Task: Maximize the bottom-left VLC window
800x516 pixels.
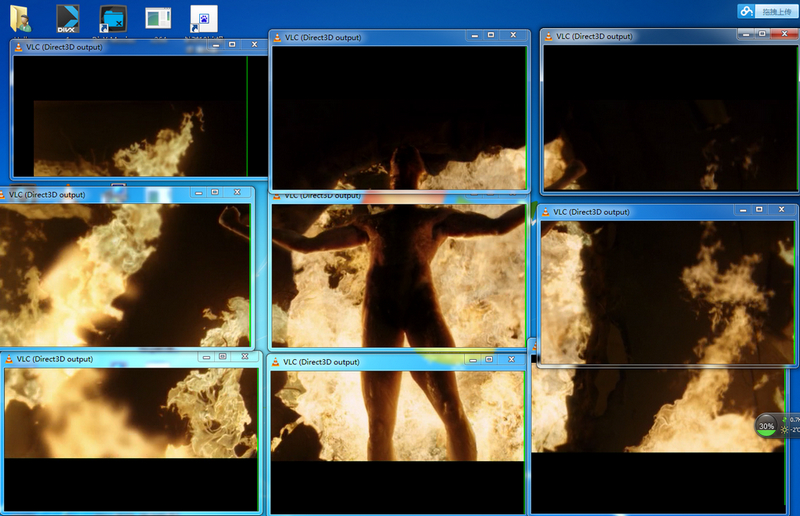Action: 223,356
